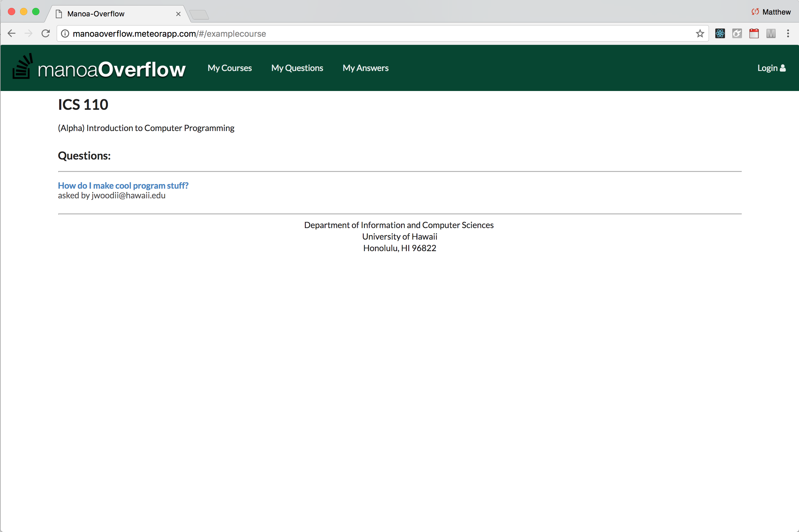View site information via info icon

point(65,34)
